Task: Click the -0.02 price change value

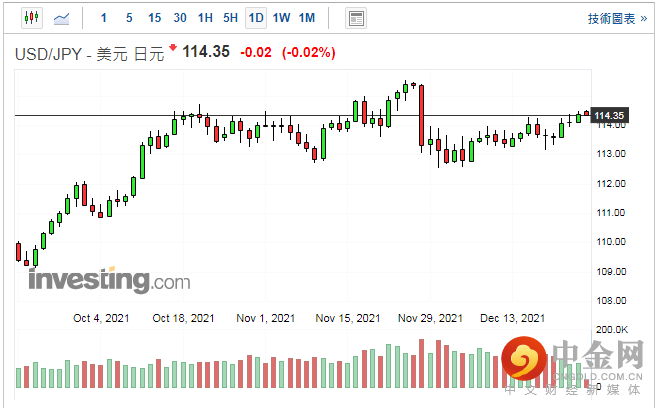Action: (256, 52)
